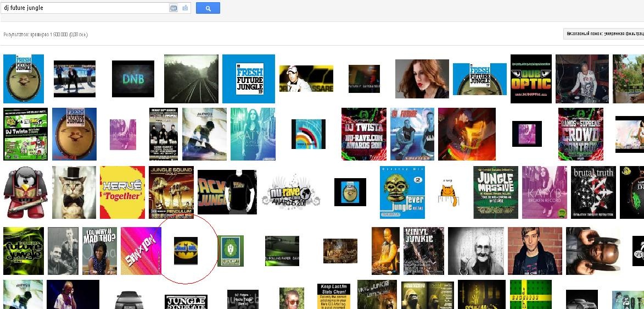This screenshot has width=644, height=309.
Task: Select the cat wearing top hat image
Action: tap(74, 192)
